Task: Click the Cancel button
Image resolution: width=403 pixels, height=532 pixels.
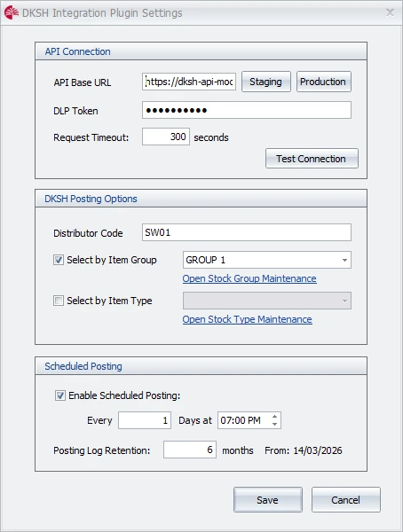Action: click(x=346, y=500)
